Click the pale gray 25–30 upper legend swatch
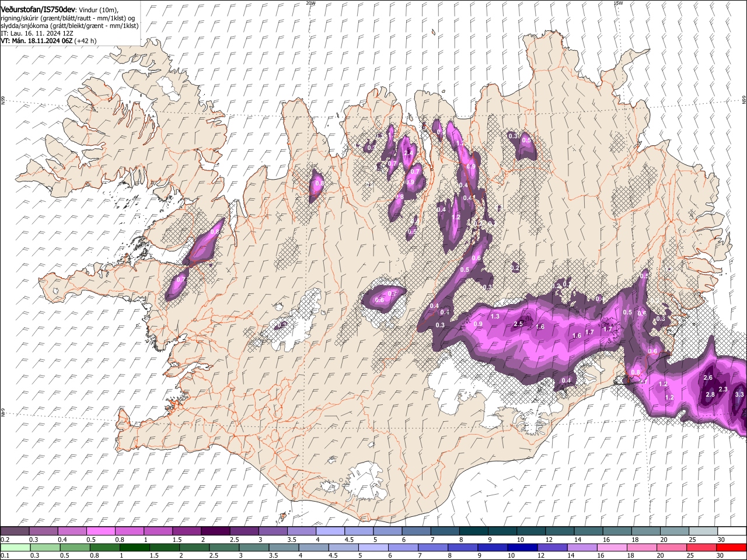The image size is (747, 560). tap(702, 531)
